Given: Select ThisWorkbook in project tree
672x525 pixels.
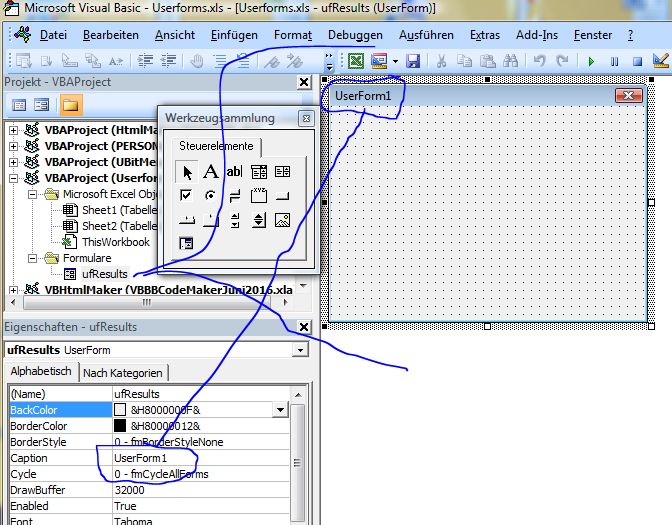Looking at the screenshot, I should pos(116,242).
